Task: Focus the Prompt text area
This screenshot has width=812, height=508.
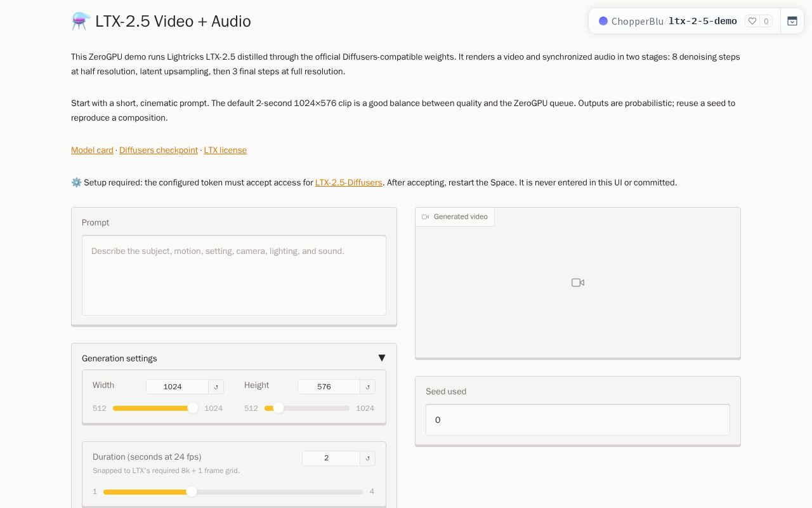Action: coord(234,276)
